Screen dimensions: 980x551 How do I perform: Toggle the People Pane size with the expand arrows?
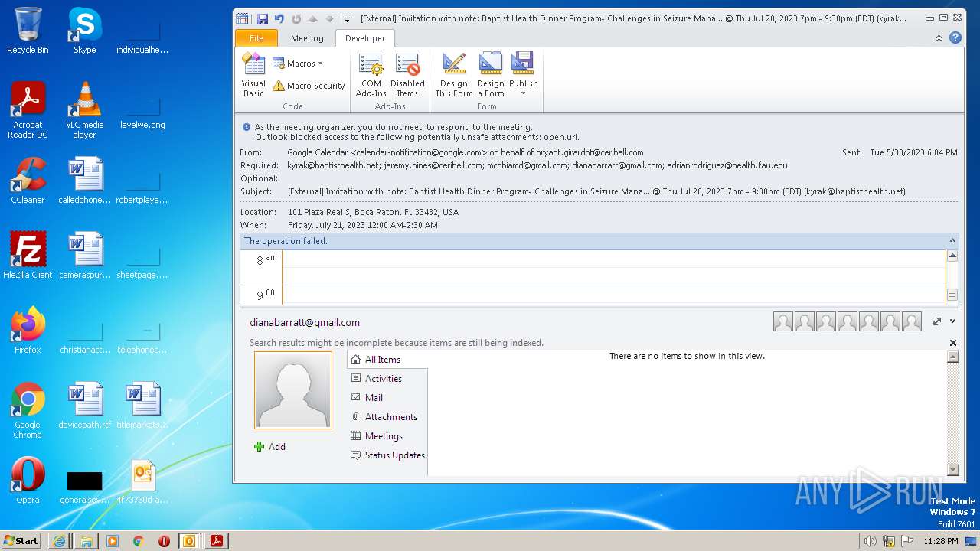point(937,322)
